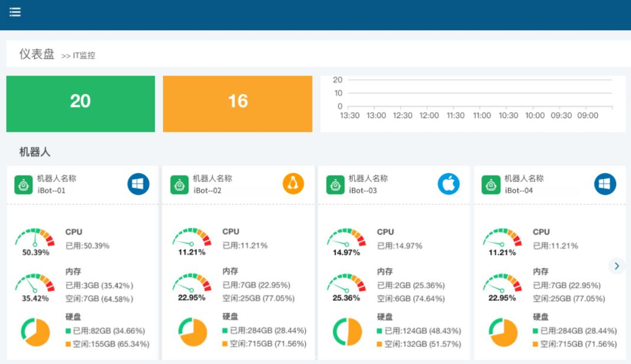Viewport: 631px width, 364px height.
Task: Click the memory gauge of iBot--04
Action: point(502,288)
